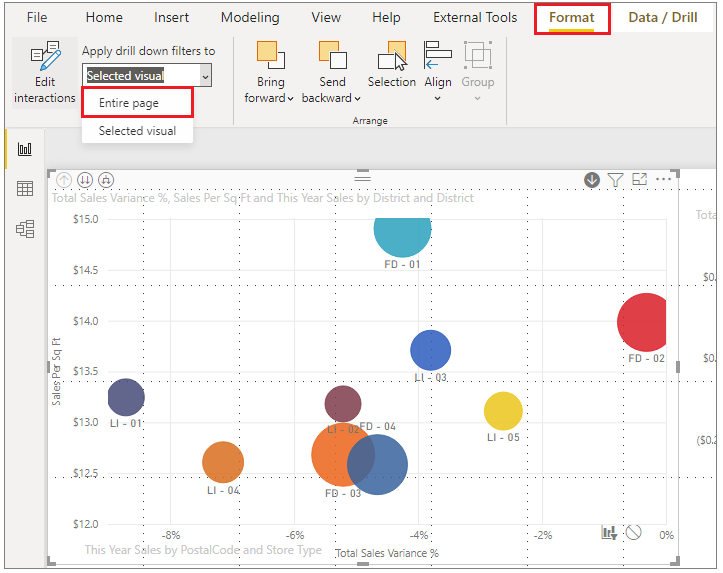Click the Group icon
Image resolution: width=723 pixels, height=573 pixels.
point(478,55)
